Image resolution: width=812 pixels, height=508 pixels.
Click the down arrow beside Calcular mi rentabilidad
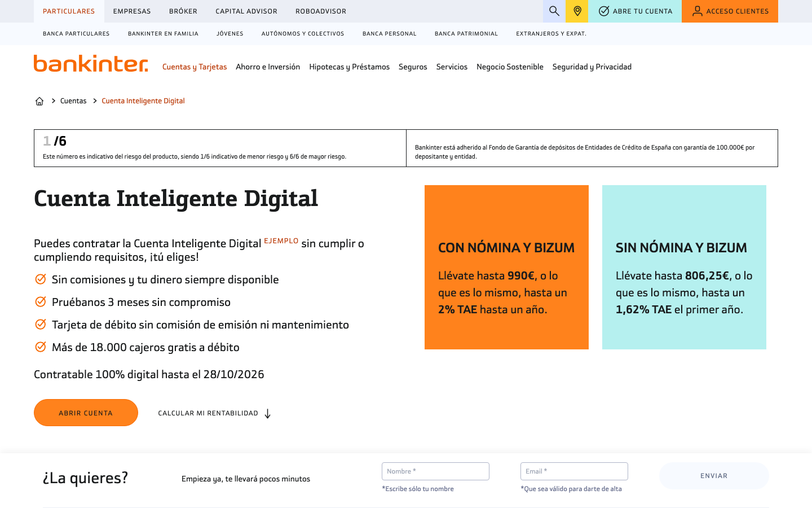click(268, 414)
